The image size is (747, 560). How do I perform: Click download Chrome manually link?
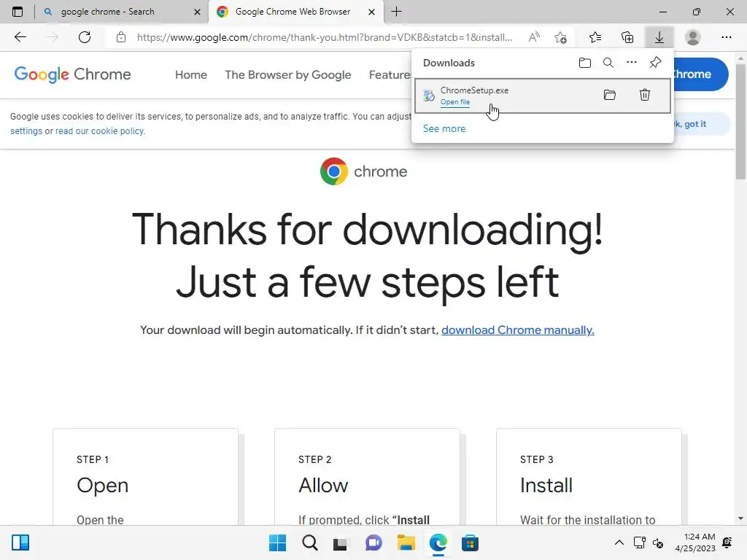point(518,330)
